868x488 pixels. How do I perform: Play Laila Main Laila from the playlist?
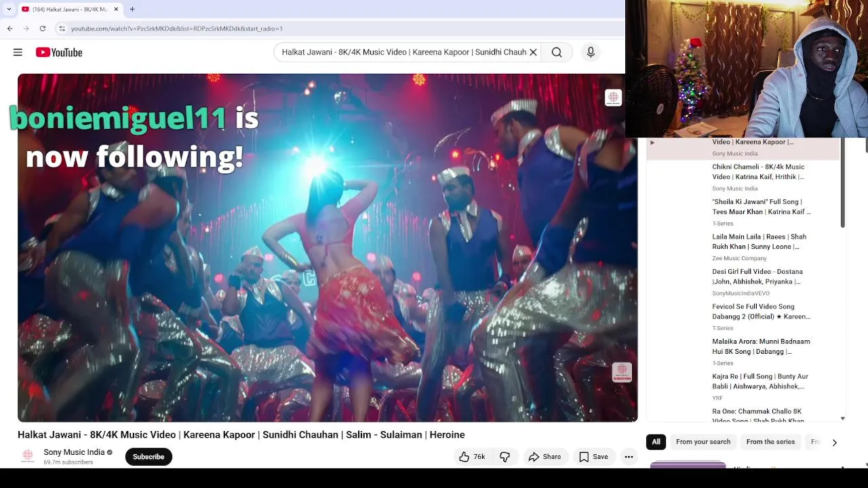(x=743, y=247)
